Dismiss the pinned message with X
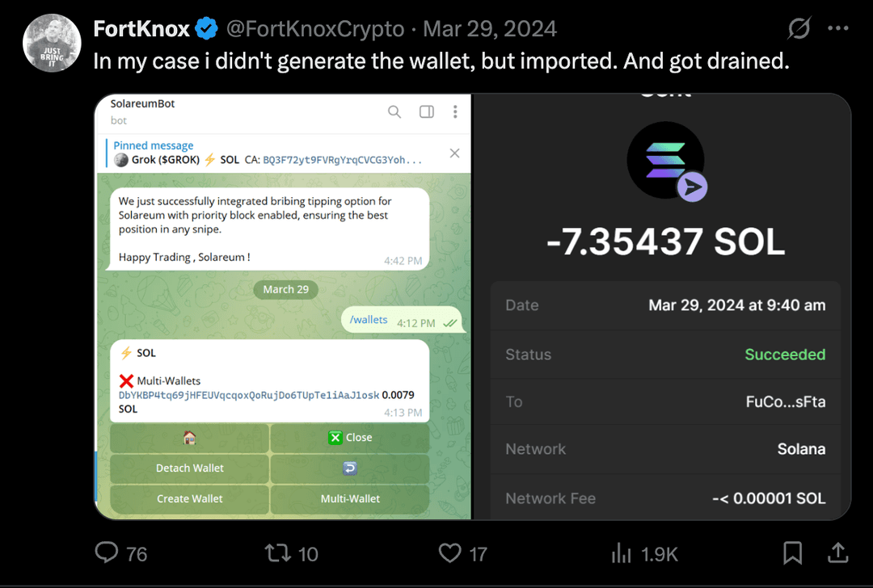Screen dimensions: 873x588 click(454, 153)
